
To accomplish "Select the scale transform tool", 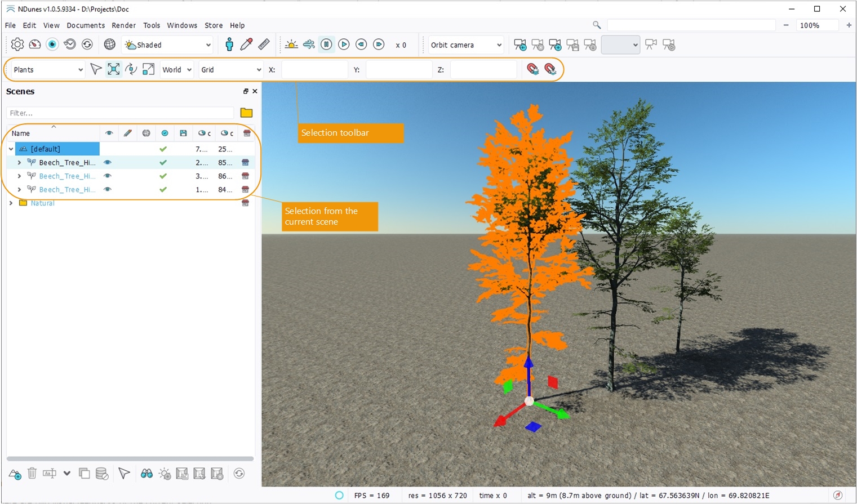I will point(148,69).
